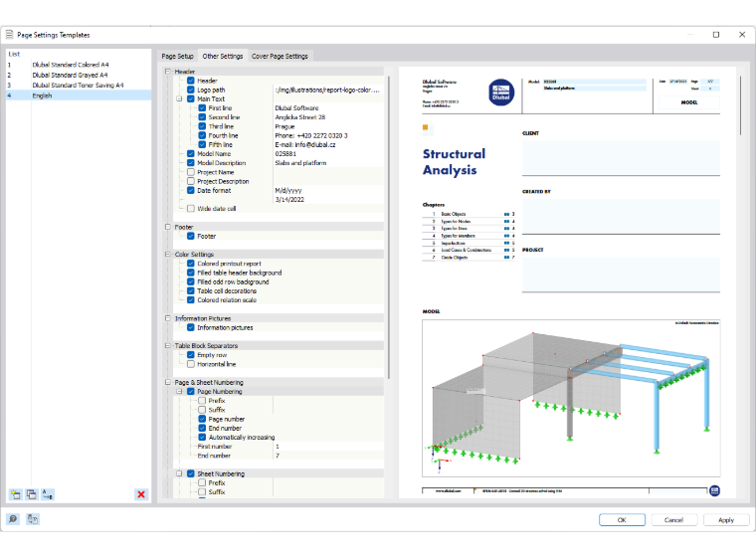
Task: Collapse the Table Block Separators section
Action: click(x=168, y=346)
